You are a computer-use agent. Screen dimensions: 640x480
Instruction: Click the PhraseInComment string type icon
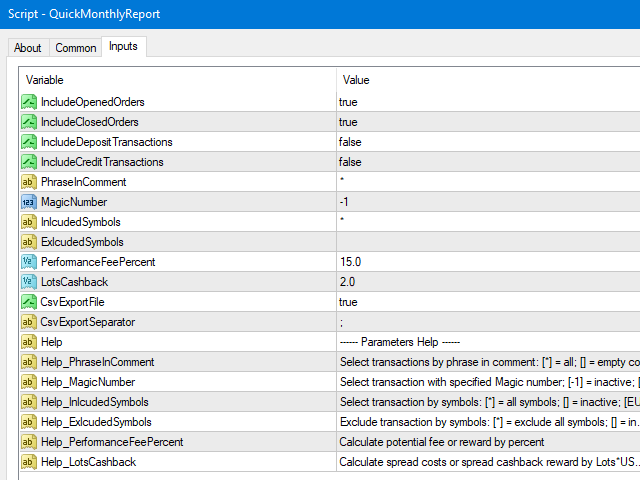pos(29,182)
